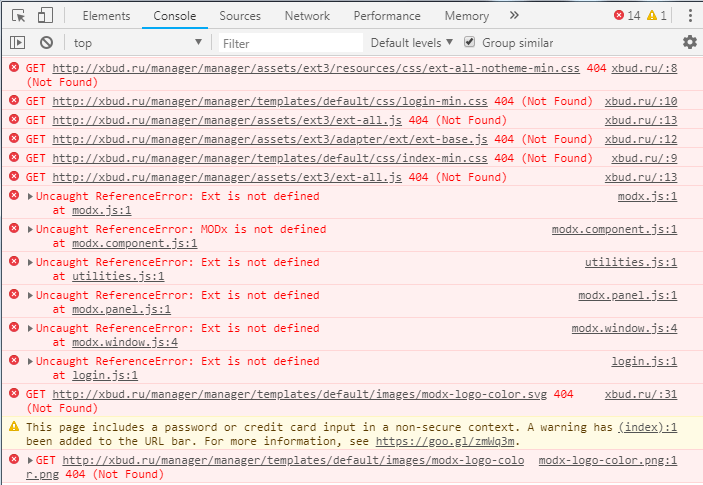703x485 pixels.
Task: Open the top context dropdown
Action: (137, 43)
